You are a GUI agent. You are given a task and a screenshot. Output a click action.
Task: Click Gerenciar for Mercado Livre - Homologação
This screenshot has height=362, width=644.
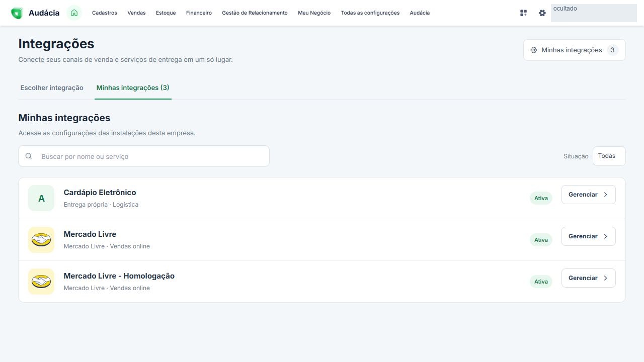coord(588,278)
